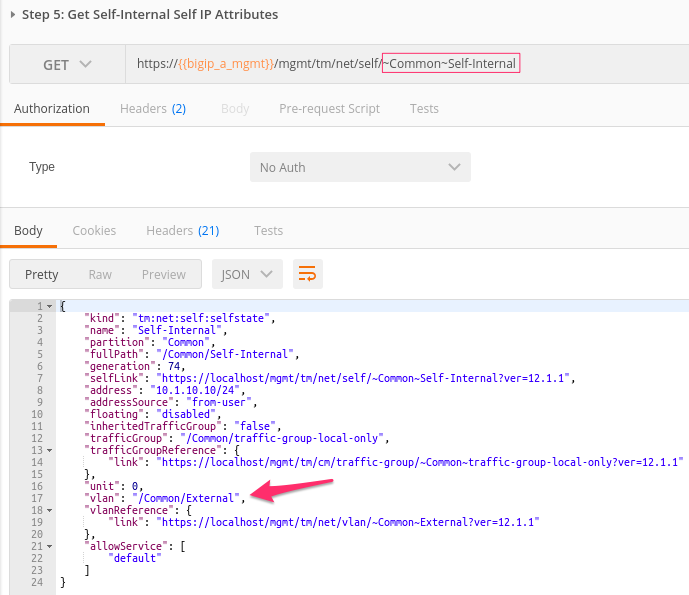This screenshot has height=595, width=689.
Task: Select the disabled Body request tab
Action: (x=235, y=109)
